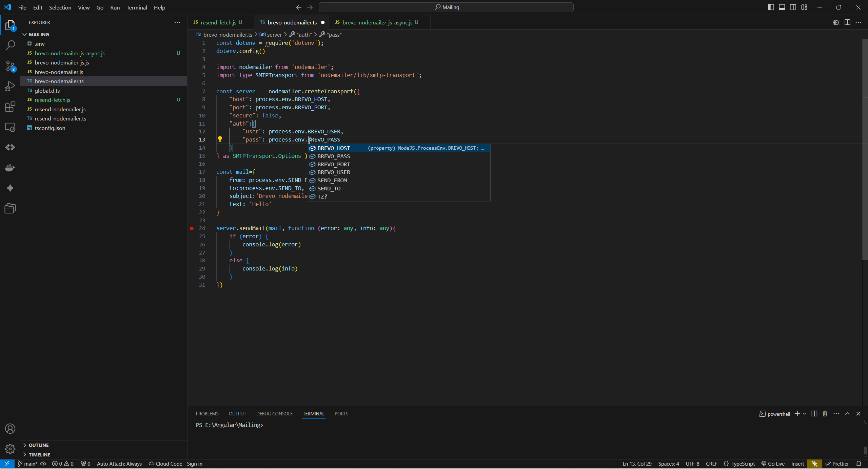
Task: Open the Extensions view
Action: (10, 107)
